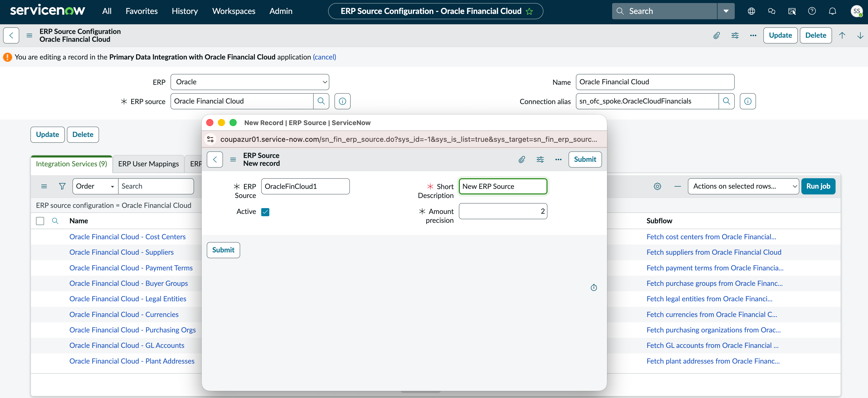868x398 pixels.
Task: Open Oracle Financial Cloud - Suppliers record
Action: (121, 252)
